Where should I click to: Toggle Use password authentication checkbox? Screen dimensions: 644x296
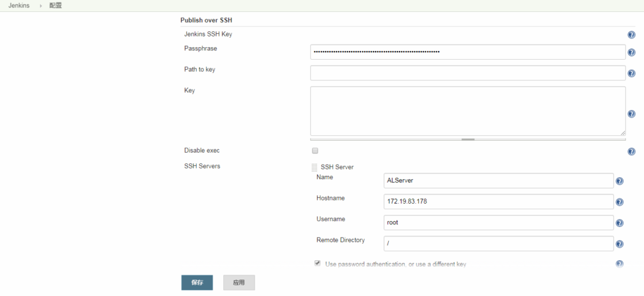pos(318,263)
